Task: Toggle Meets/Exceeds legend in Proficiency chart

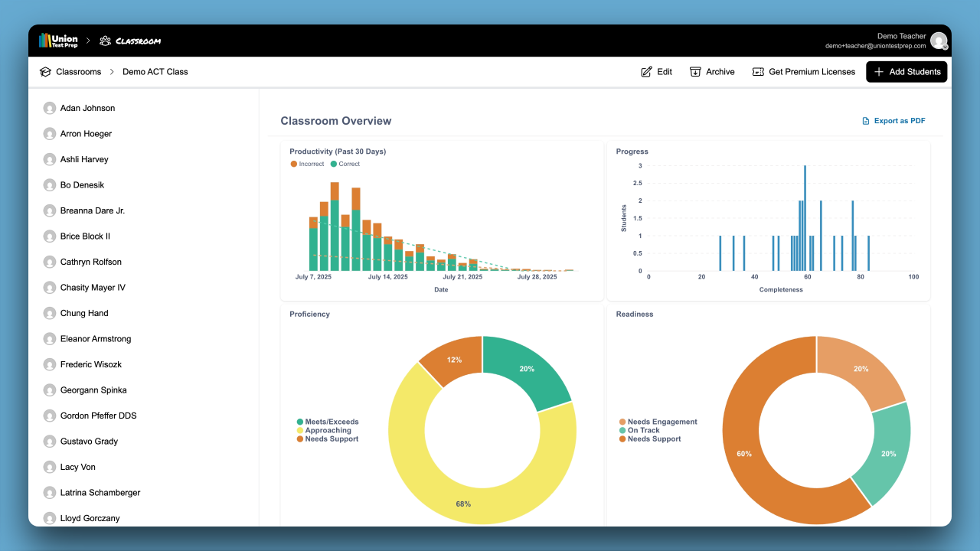Action: tap(328, 422)
